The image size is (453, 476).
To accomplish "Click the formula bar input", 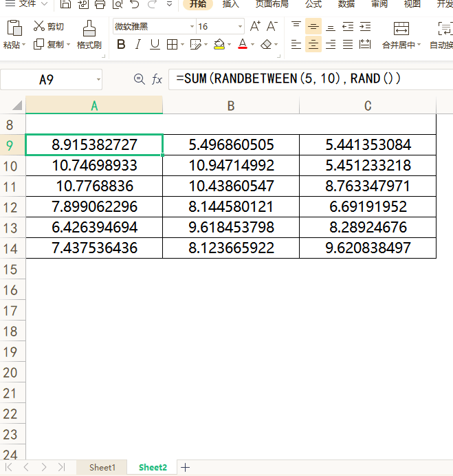I will coord(311,79).
